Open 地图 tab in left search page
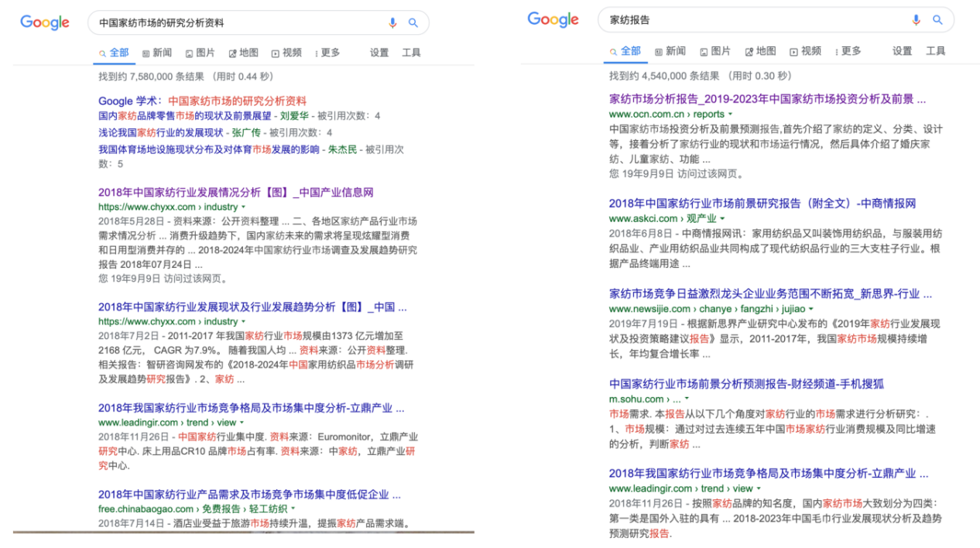This screenshot has height=548, width=980. click(x=244, y=53)
